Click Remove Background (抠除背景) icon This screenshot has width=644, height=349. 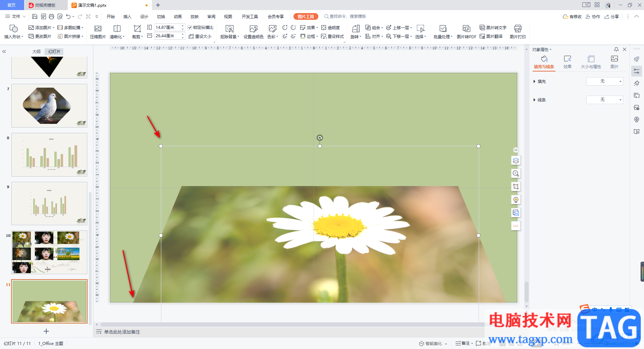[x=229, y=29]
